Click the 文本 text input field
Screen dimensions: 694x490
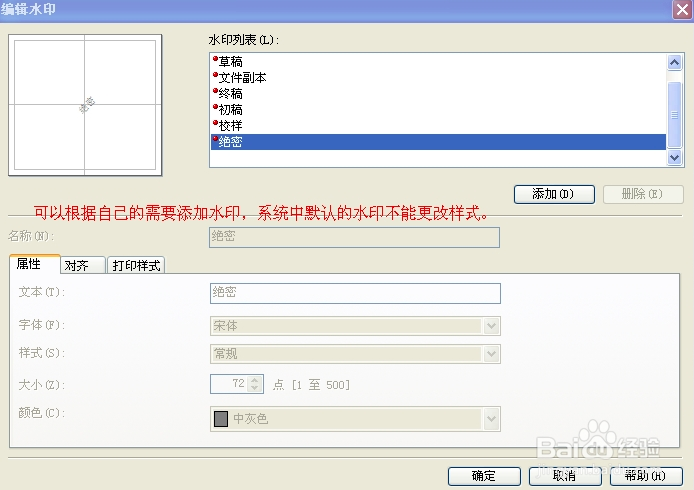[x=355, y=293]
